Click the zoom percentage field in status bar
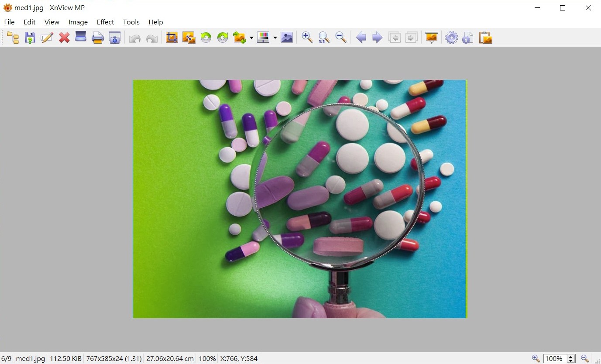The width and height of the screenshot is (601, 364). pyautogui.click(x=554, y=359)
